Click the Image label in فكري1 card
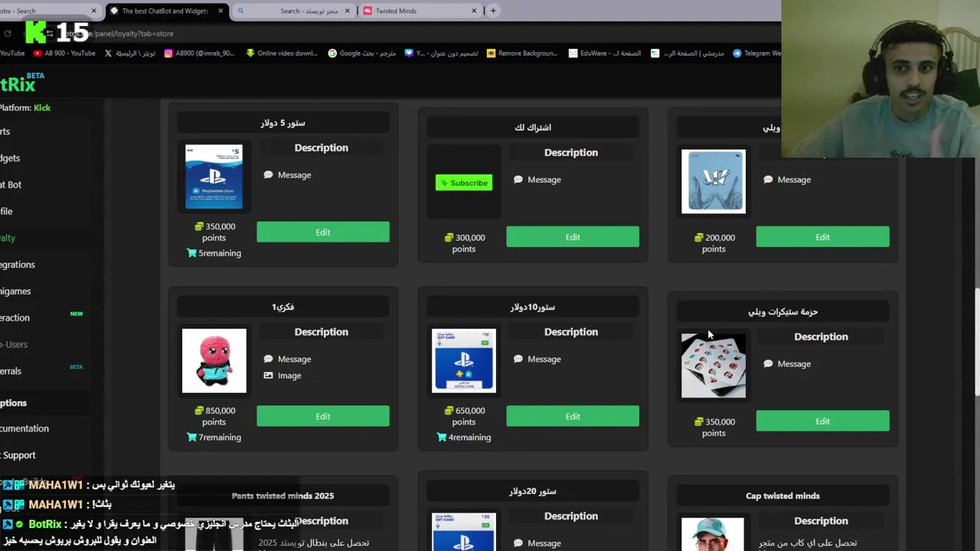The image size is (980, 551). (289, 376)
